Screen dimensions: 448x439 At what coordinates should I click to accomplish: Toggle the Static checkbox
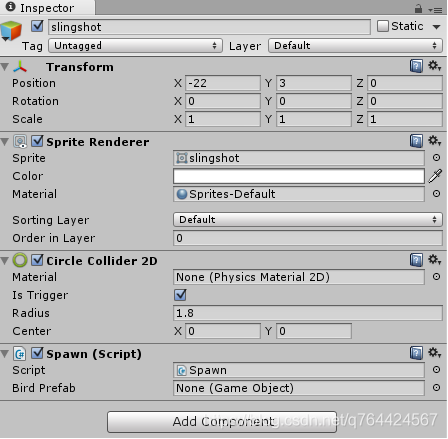pyautogui.click(x=383, y=26)
